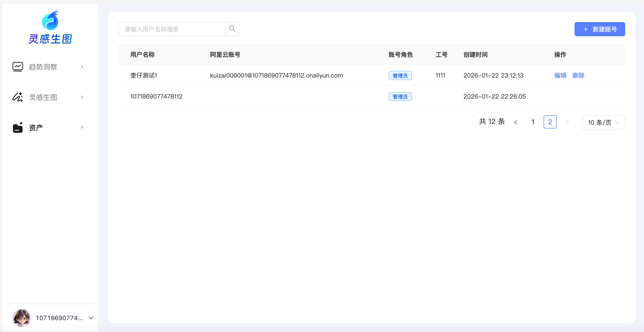Click 删除 for 奎仔测试1
Screen dimensions: 644x332
coord(578,76)
